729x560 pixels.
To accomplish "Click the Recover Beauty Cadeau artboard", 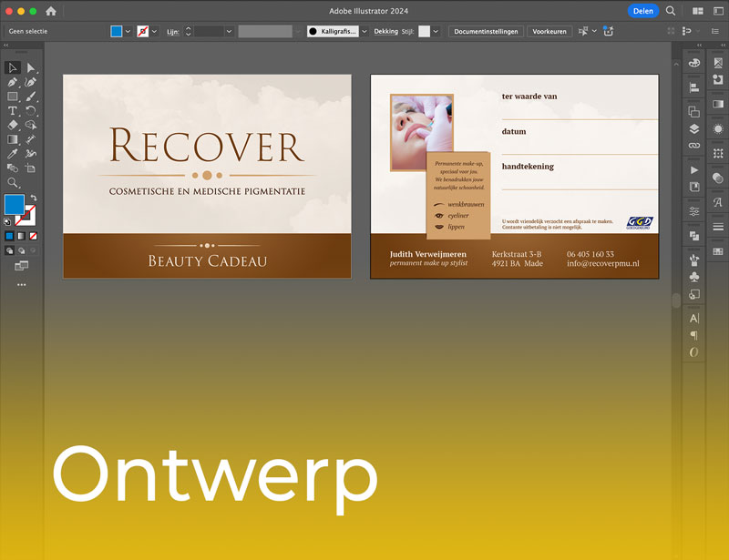I will tap(208, 177).
